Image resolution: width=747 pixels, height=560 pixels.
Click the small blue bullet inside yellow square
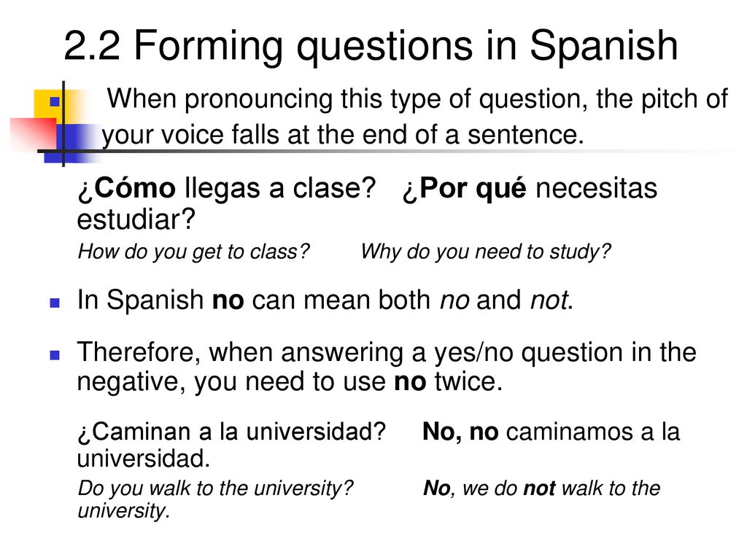54,102
